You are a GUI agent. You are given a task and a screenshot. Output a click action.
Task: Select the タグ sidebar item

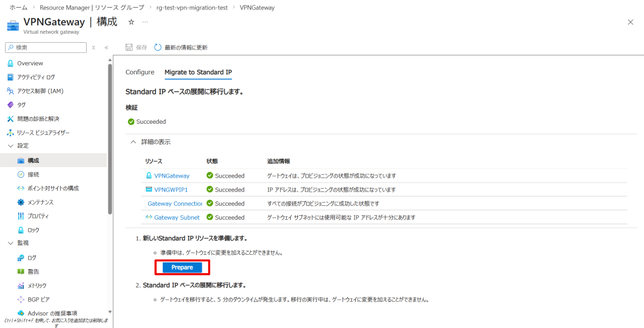21,105
